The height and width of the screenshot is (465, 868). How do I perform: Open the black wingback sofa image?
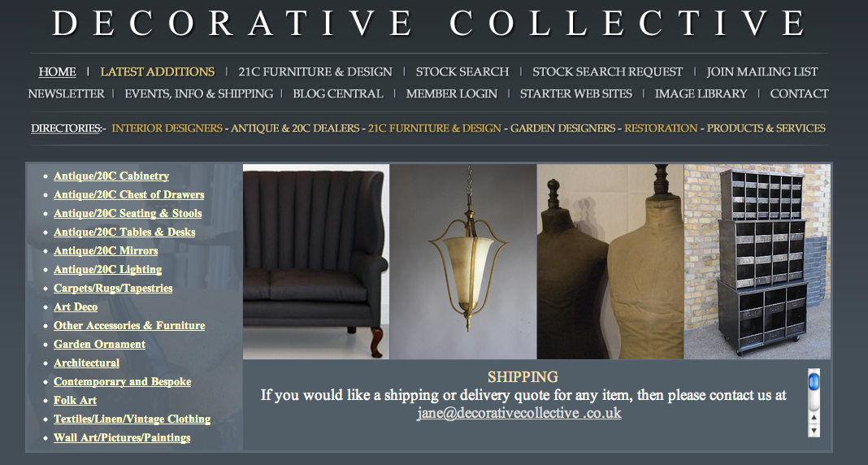(x=316, y=261)
